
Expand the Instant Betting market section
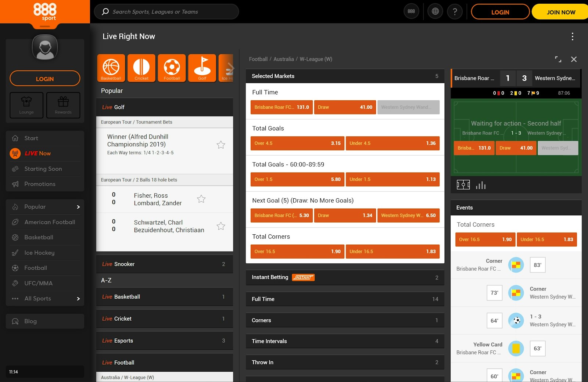(x=345, y=278)
